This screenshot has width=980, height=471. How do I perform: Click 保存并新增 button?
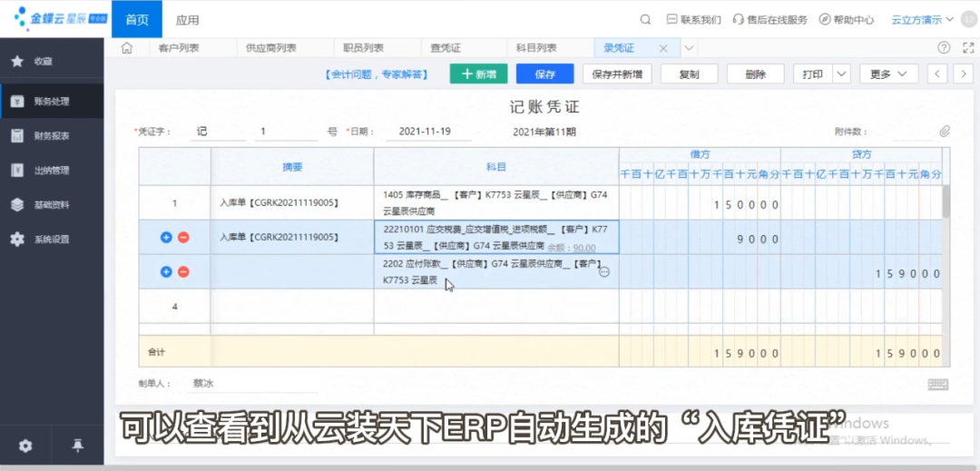click(617, 74)
